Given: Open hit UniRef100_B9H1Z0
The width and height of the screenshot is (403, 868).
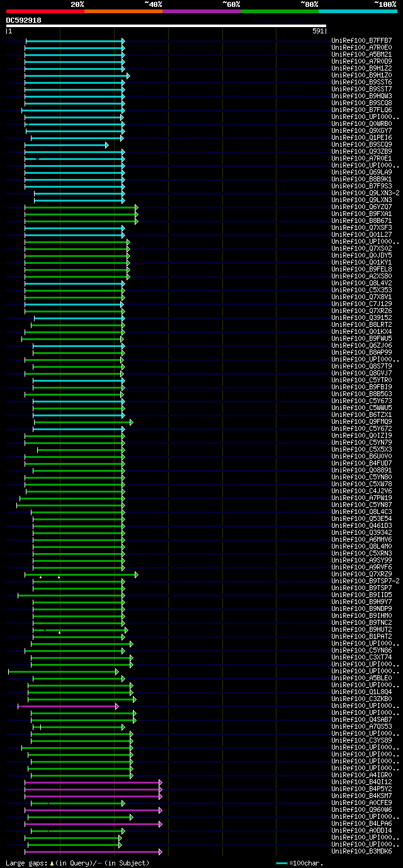Looking at the screenshot, I should (361, 75).
